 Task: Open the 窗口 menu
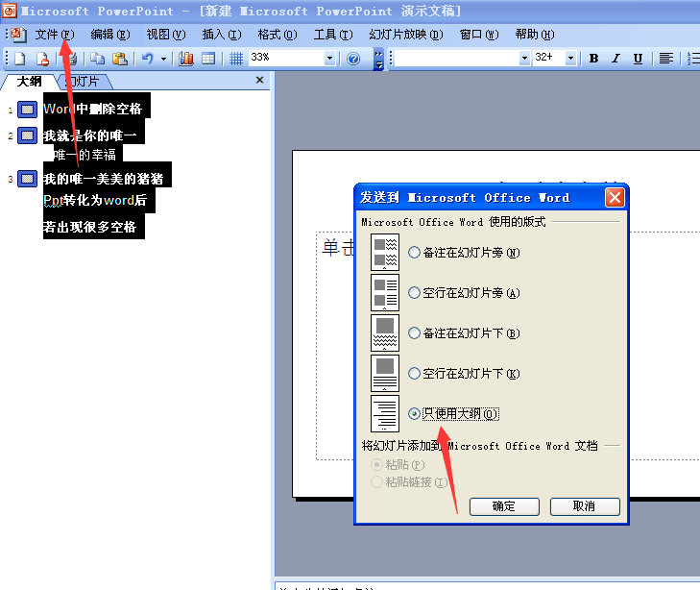click(x=479, y=35)
